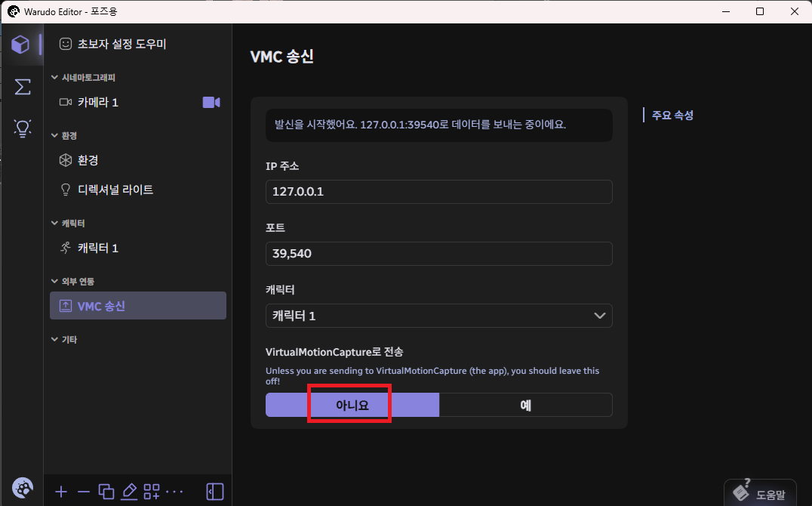
Task: Select 캐릭터 1 asset
Action: [x=138, y=248]
